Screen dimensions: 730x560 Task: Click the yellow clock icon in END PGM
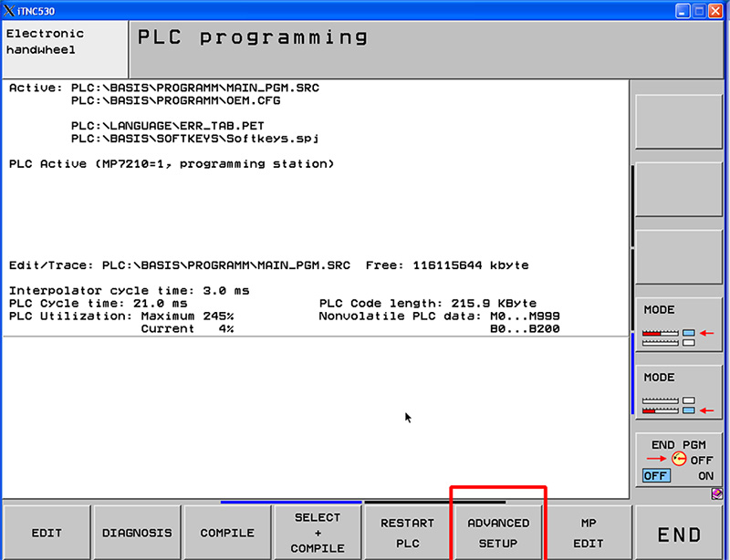[x=678, y=460]
